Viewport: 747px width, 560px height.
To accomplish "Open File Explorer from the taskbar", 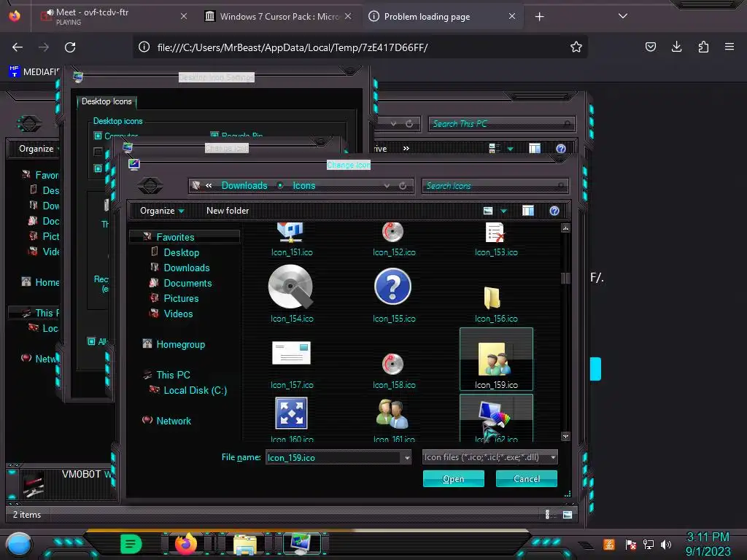I will coord(245,544).
